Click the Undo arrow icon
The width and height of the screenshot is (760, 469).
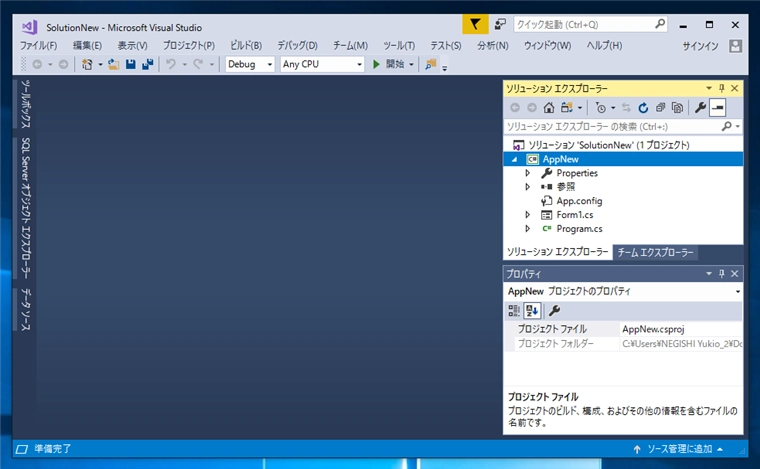click(x=171, y=64)
